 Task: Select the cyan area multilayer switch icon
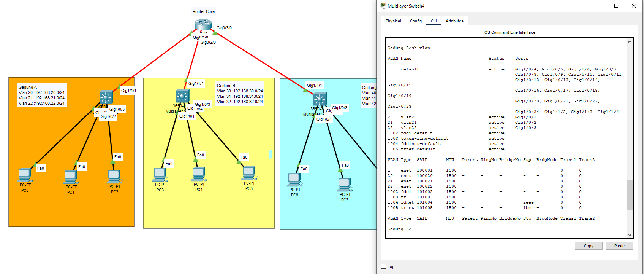320,99
